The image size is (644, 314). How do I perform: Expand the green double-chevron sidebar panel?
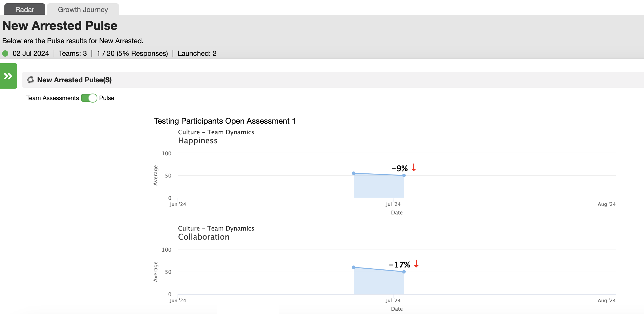pyautogui.click(x=8, y=76)
